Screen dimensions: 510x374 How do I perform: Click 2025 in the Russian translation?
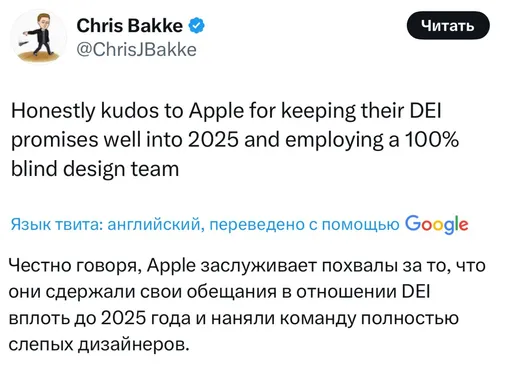[x=123, y=318]
